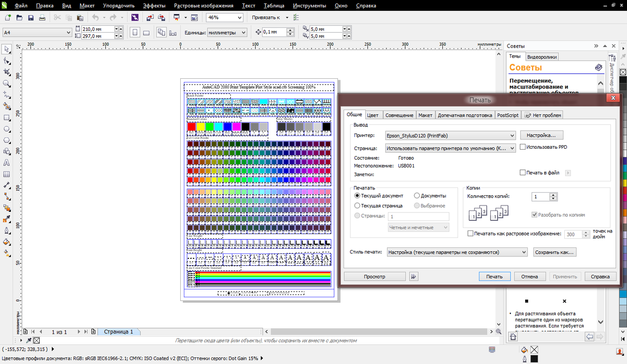Select the Shape edit tool
Viewport: 627px width, 364px height.
[7, 61]
